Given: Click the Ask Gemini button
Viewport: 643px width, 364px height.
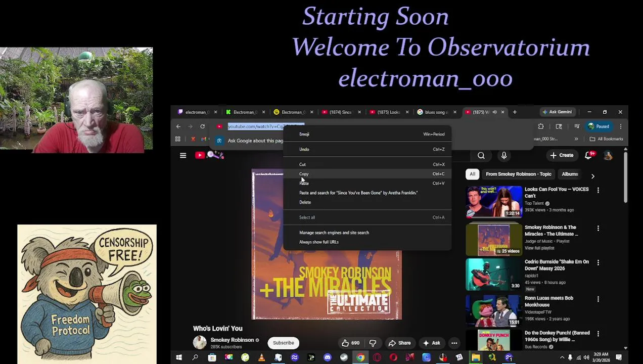Looking at the screenshot, I should (x=557, y=112).
